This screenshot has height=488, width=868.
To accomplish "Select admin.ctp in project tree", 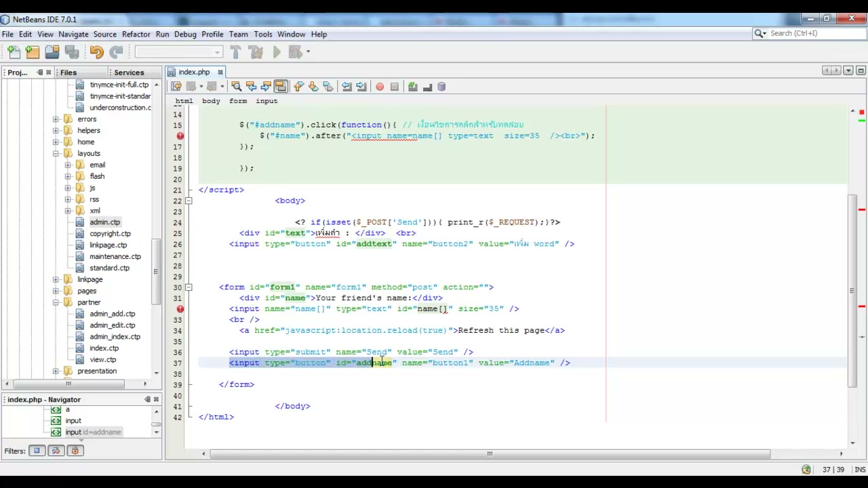I will point(104,222).
